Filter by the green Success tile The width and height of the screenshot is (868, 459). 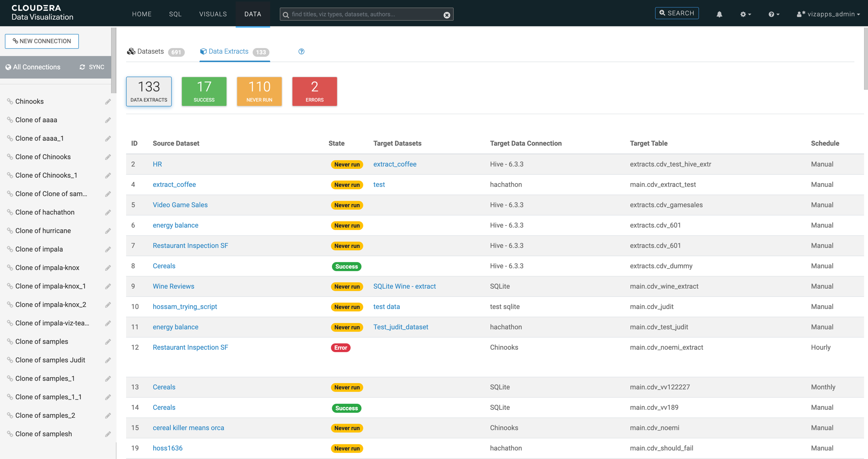click(x=204, y=91)
